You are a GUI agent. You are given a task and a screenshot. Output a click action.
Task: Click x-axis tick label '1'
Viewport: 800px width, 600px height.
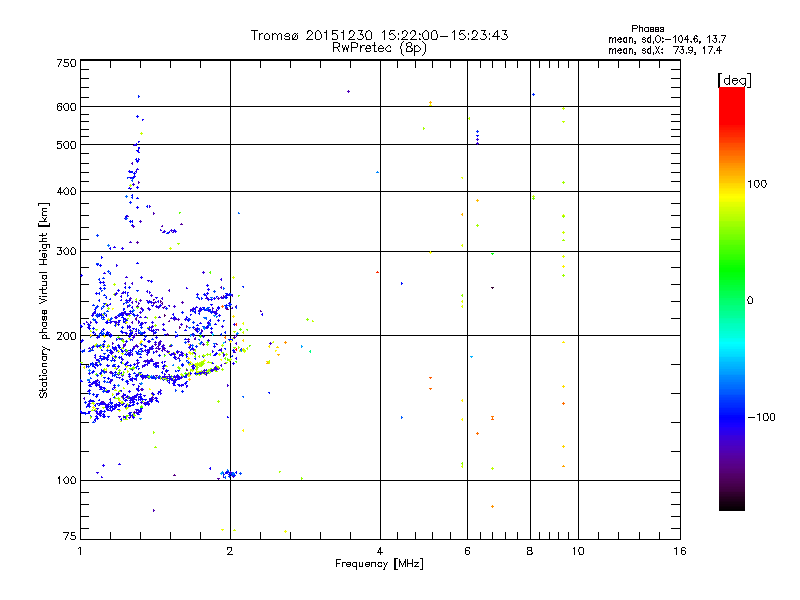(x=80, y=551)
